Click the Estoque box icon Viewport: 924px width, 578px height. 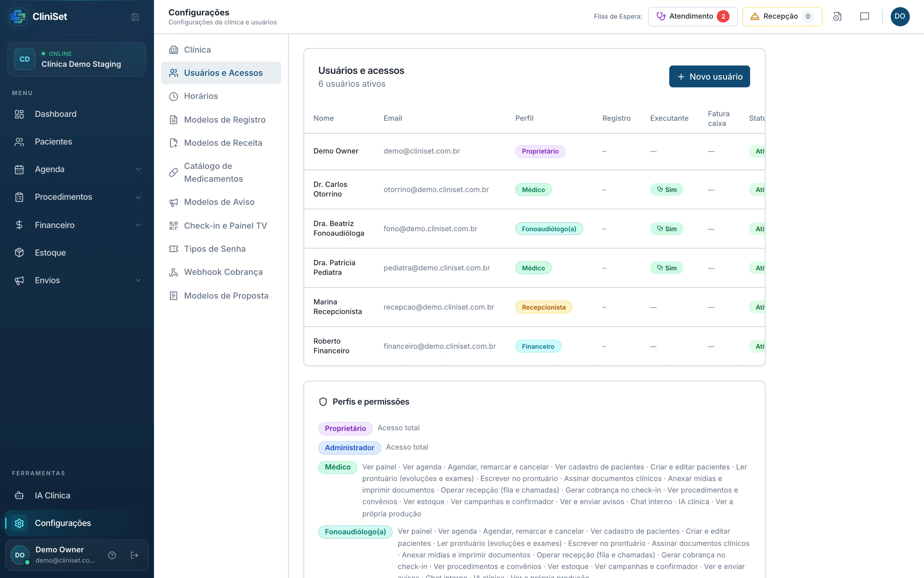19,252
